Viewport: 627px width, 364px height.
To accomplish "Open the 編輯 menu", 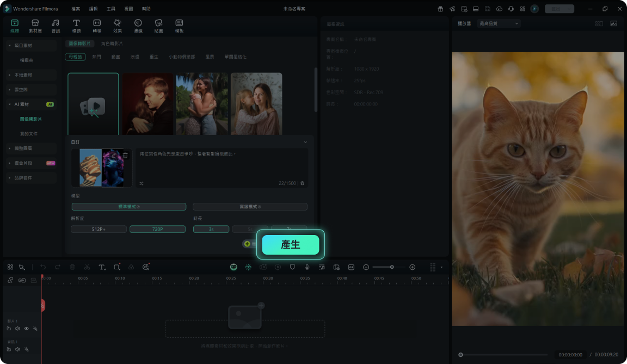I will (x=93, y=9).
